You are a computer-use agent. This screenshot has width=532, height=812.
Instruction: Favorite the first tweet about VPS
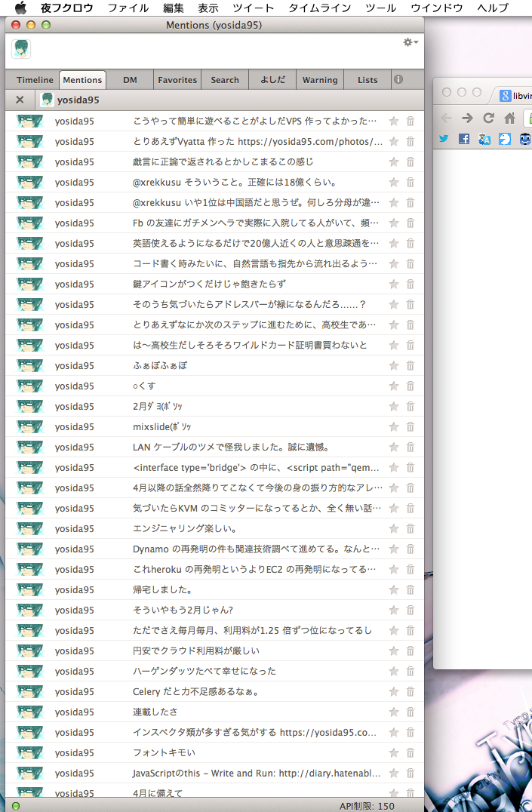(393, 121)
